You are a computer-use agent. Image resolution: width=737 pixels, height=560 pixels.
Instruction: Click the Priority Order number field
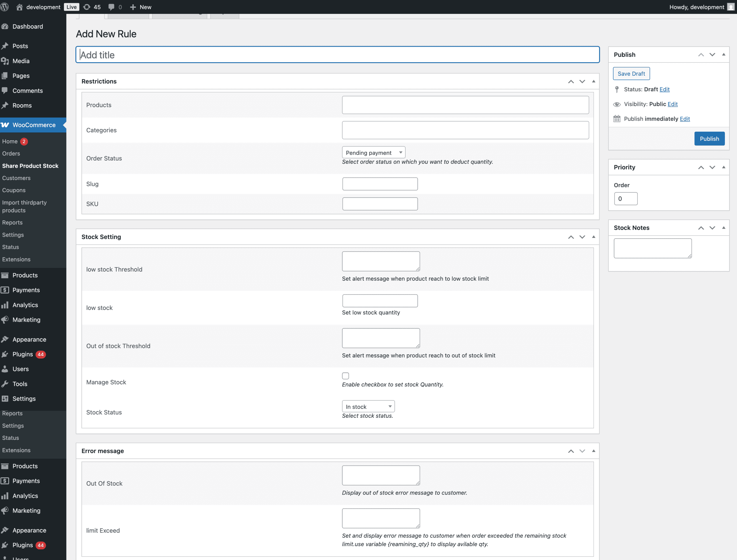pyautogui.click(x=625, y=199)
